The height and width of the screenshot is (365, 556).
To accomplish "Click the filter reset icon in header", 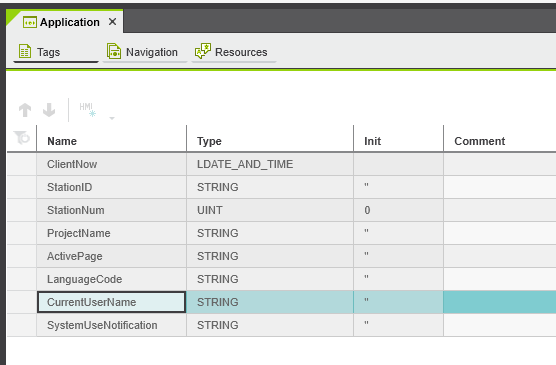I will (x=22, y=138).
